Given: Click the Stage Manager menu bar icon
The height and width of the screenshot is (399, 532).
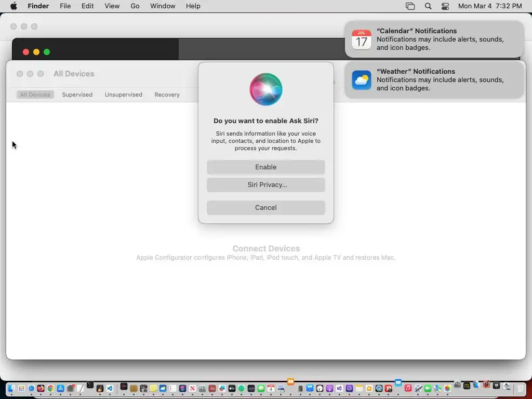Looking at the screenshot, I should pos(410,6).
